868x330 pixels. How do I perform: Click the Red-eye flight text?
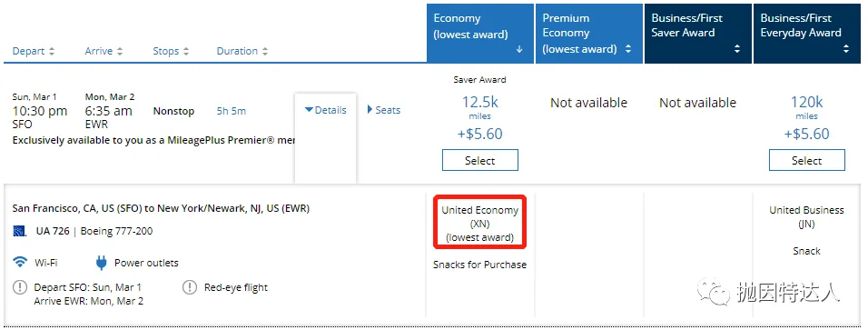[x=236, y=287]
